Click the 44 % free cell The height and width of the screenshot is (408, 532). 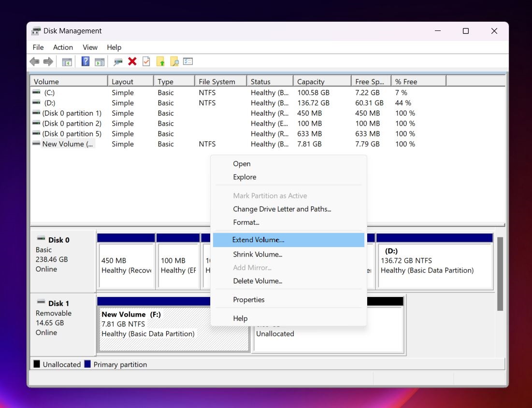click(403, 103)
